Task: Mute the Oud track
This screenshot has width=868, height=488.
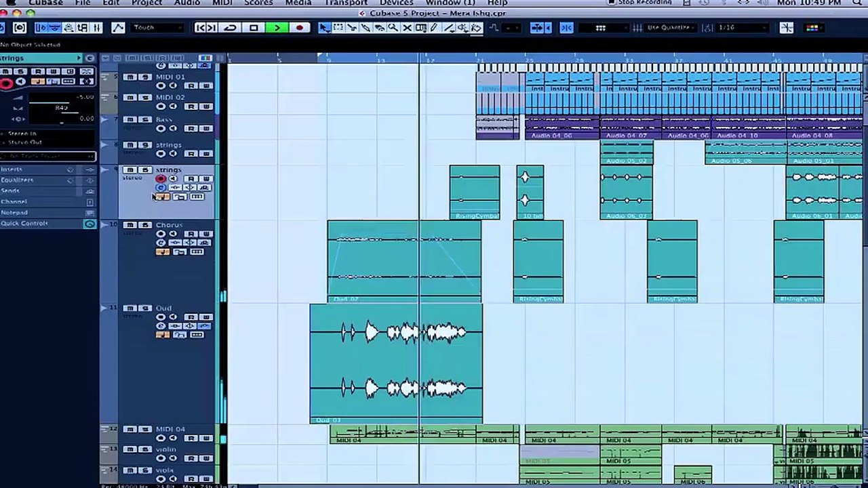Action: tap(130, 308)
